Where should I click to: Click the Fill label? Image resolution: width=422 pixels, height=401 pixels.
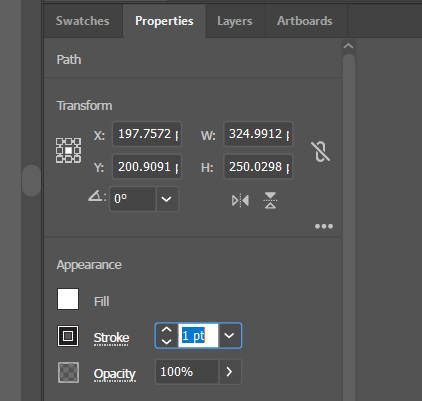[102, 302]
